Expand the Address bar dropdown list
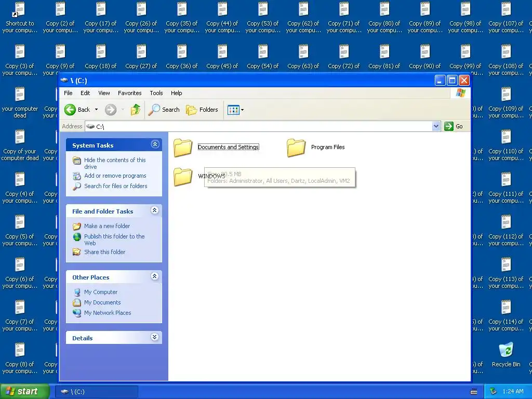 pos(436,126)
